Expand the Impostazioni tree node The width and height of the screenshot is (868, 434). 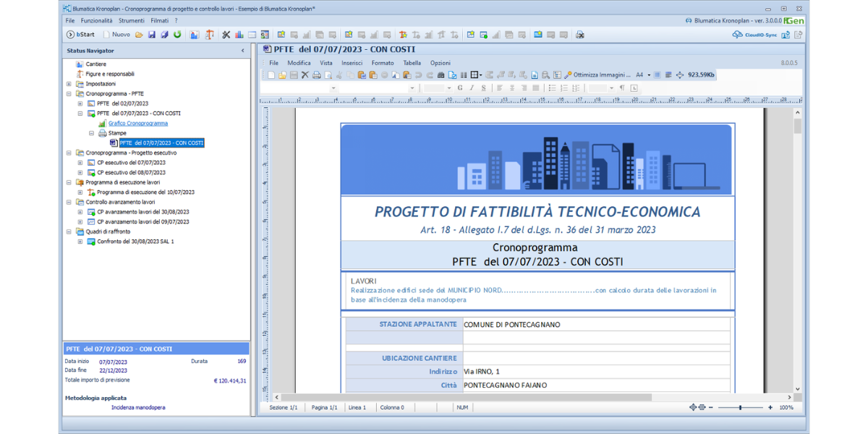pyautogui.click(x=69, y=84)
